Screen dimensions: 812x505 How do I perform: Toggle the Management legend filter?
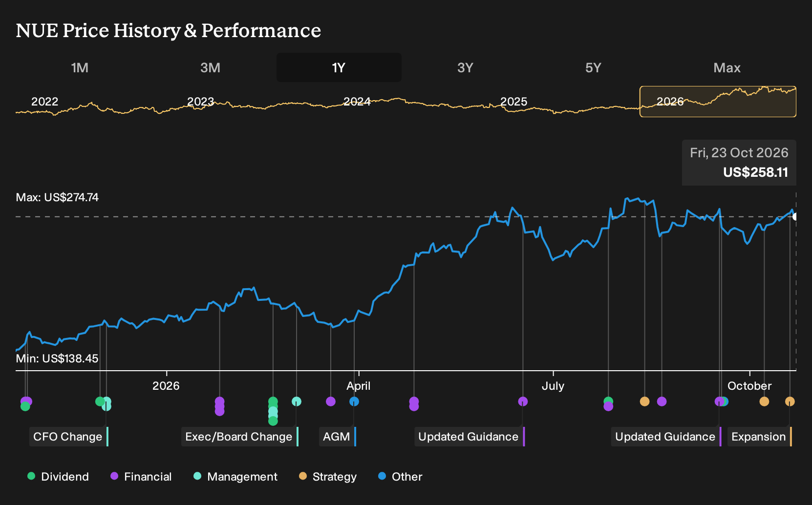point(235,477)
